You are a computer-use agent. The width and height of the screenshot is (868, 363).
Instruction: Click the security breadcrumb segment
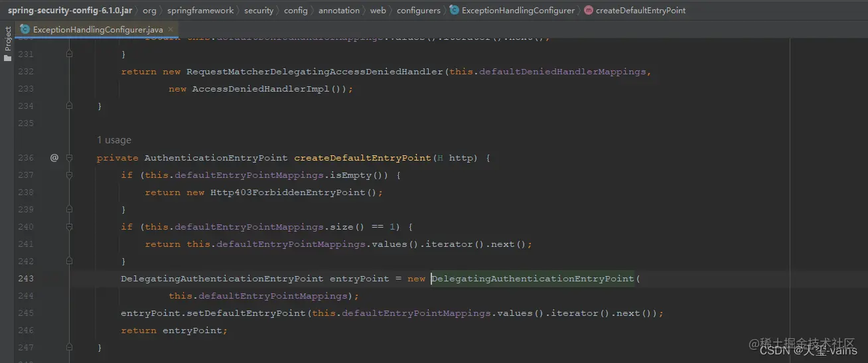(259, 11)
